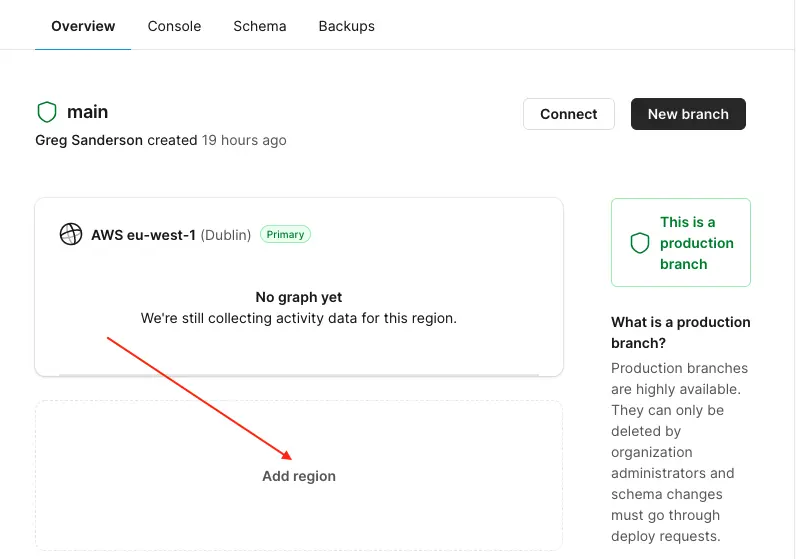Click the shield icon beside main

(x=47, y=112)
